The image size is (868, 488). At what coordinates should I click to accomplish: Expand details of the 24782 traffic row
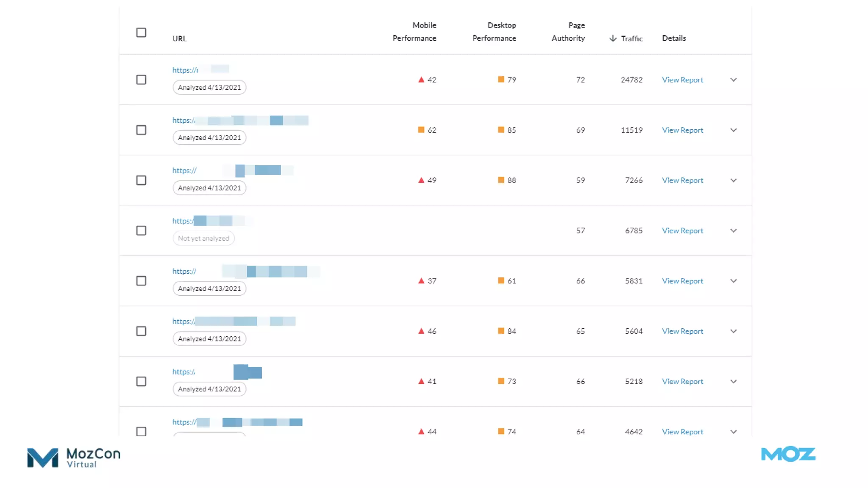(x=733, y=80)
